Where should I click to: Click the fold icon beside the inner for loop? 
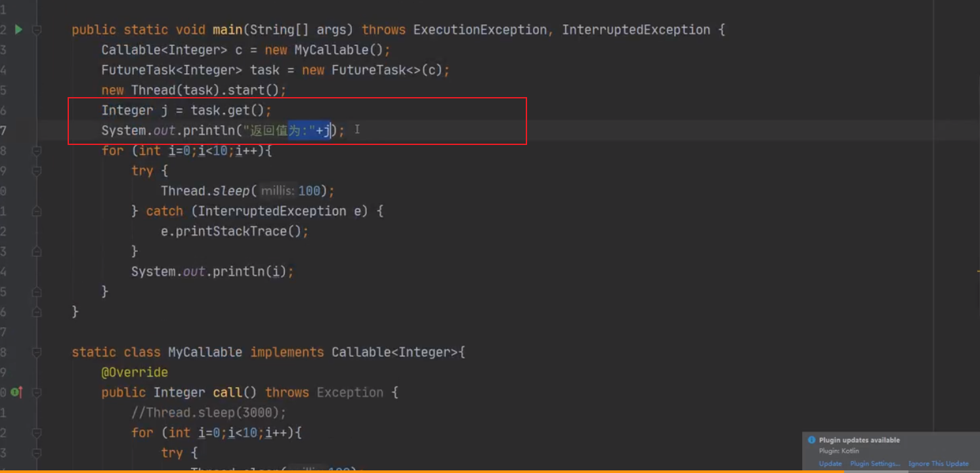coord(36,432)
